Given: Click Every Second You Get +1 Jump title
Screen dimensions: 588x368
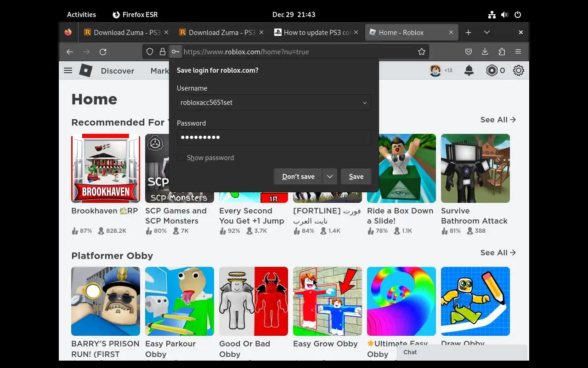Looking at the screenshot, I should click(x=252, y=216).
